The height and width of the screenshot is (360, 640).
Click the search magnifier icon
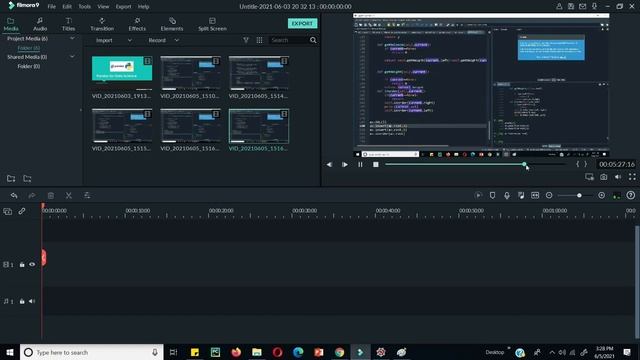[x=313, y=40]
